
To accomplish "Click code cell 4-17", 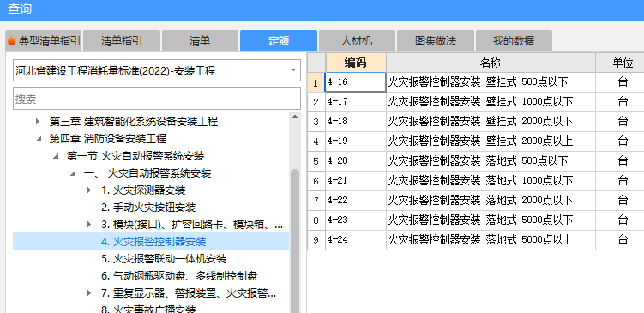I will (356, 102).
